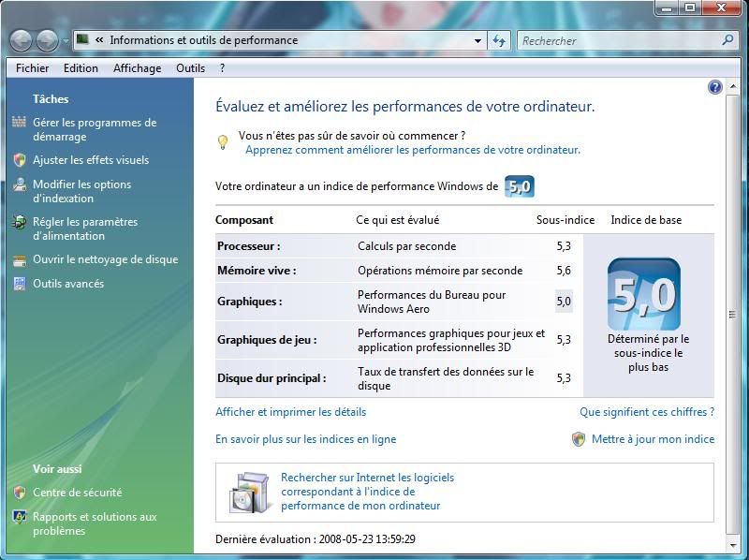
Task: Open Régler les paramètres d'alimentation
Action: tap(85, 228)
